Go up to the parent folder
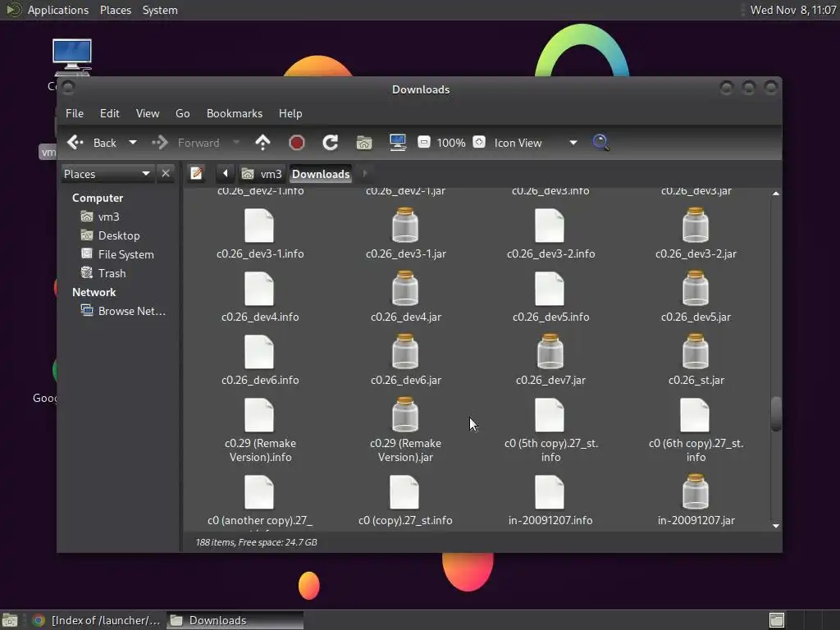840x630 pixels. 262,143
